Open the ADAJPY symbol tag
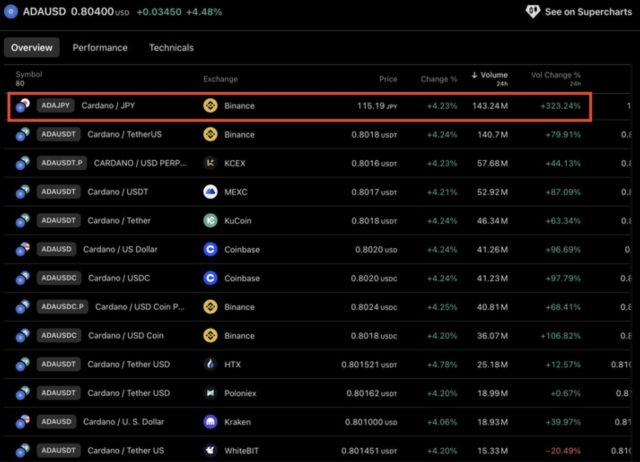This screenshot has height=462, width=640. (56, 106)
